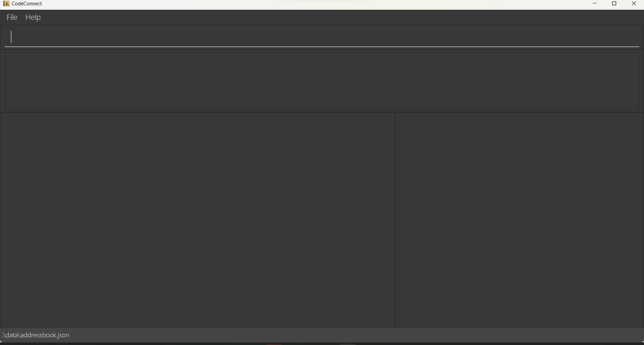Maximize the CodeConnect window

[x=614, y=4]
